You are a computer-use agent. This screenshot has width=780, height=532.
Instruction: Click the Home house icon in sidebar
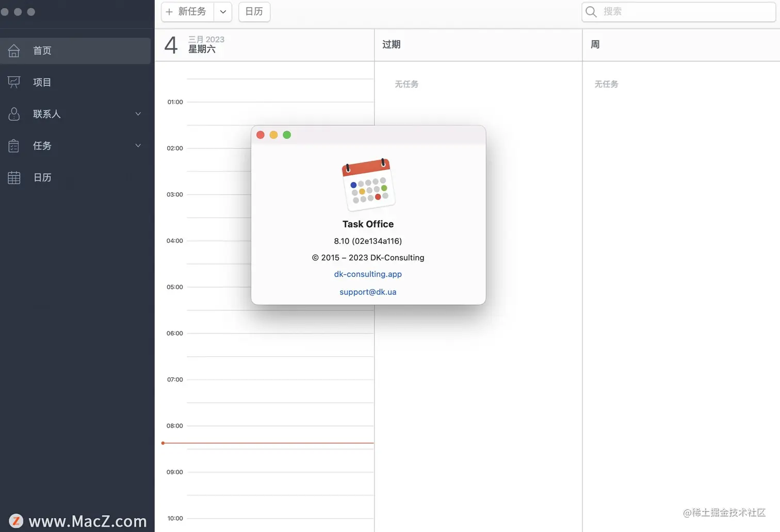pyautogui.click(x=14, y=51)
